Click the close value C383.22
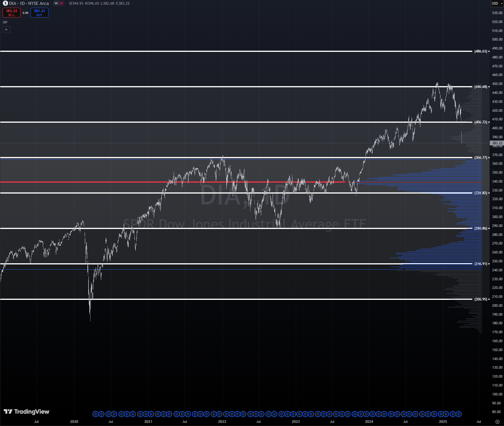 [x=123, y=3]
